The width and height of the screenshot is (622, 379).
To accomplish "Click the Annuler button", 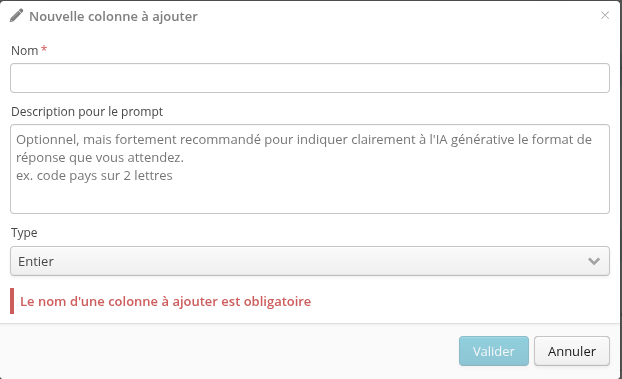I will point(572,351).
